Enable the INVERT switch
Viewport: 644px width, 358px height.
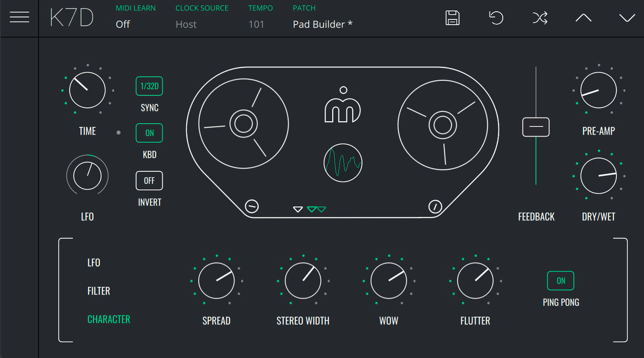tap(149, 181)
